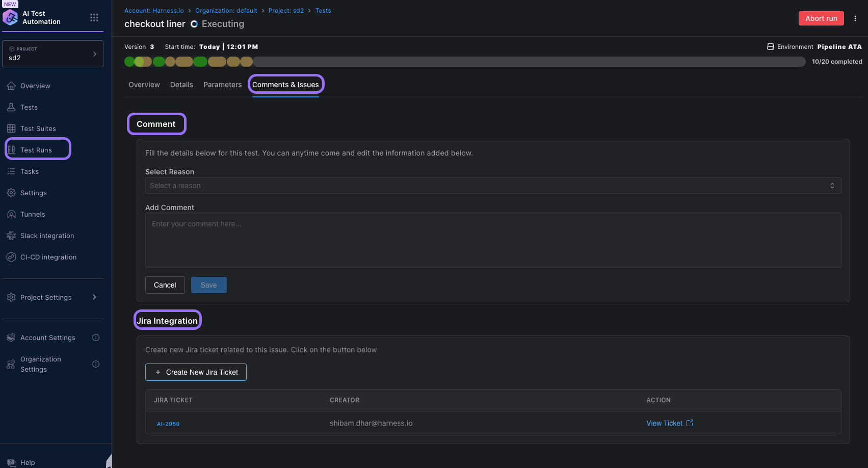Viewport: 868px width, 468px height.
Task: Open Test Suites via its grid icon
Action: point(11,128)
